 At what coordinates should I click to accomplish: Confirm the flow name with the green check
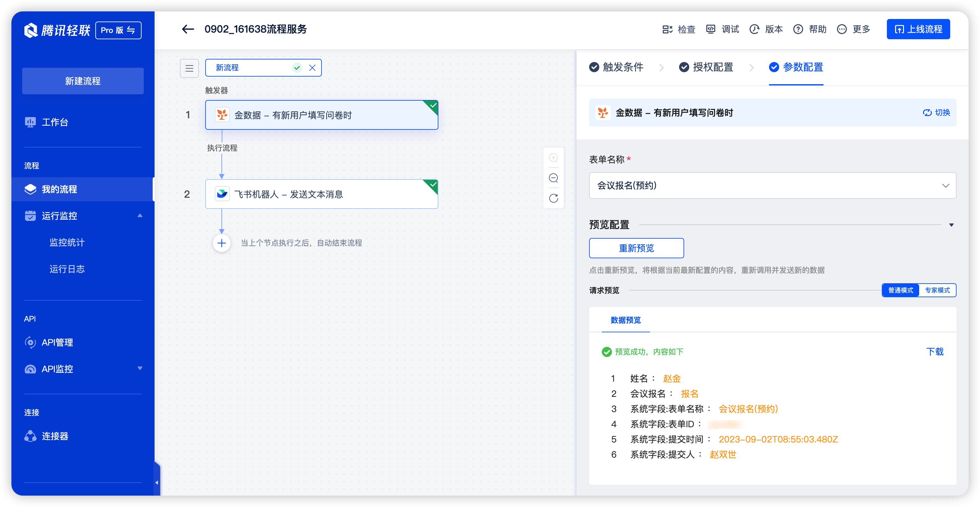pyautogui.click(x=297, y=68)
